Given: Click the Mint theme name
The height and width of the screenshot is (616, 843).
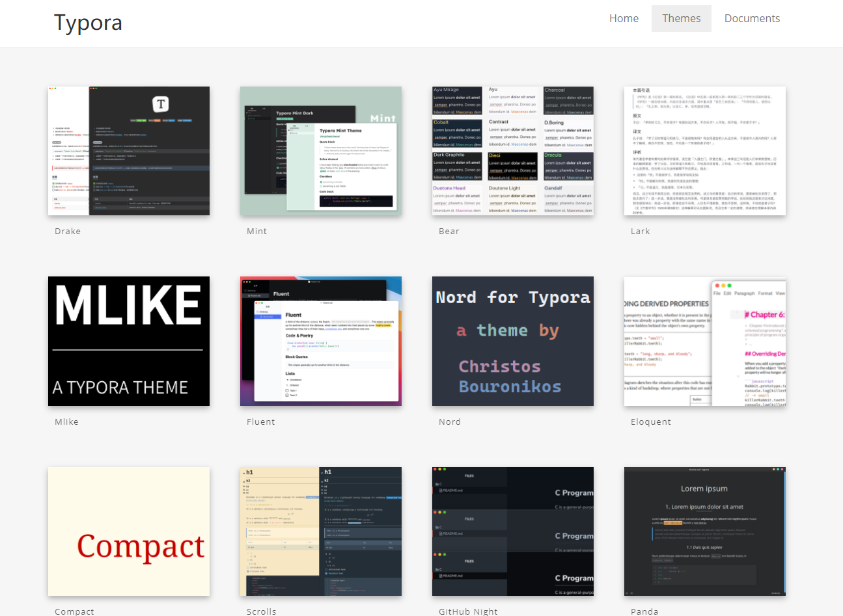Looking at the screenshot, I should (257, 231).
